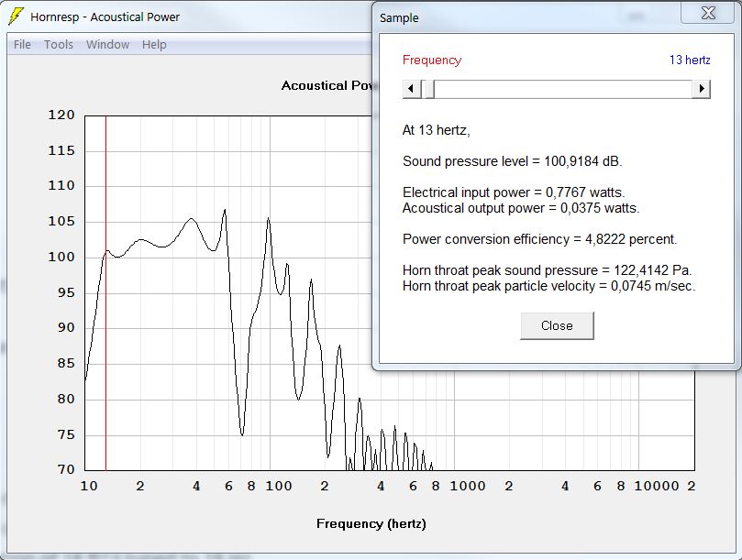Click the frequency slider thumb
742x560 pixels.
coord(429,89)
